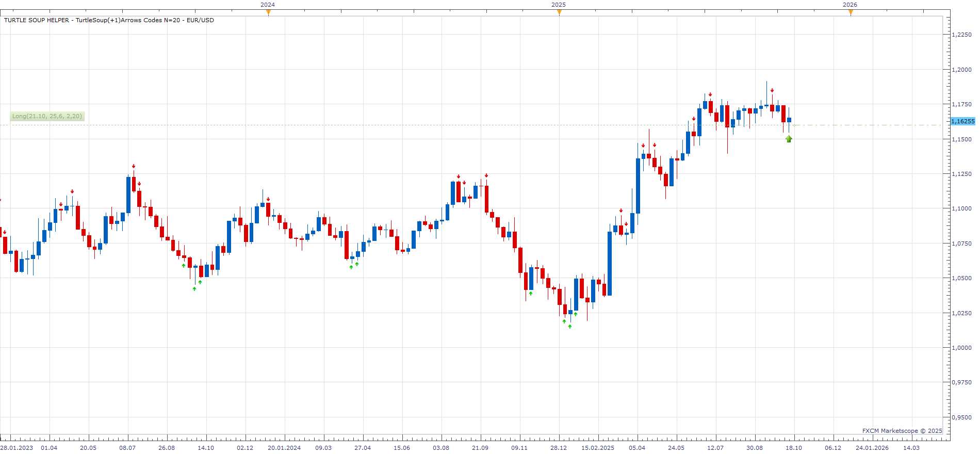The image size is (980, 454).
Task: Click the 09.03 date label
Action: coord(323,448)
